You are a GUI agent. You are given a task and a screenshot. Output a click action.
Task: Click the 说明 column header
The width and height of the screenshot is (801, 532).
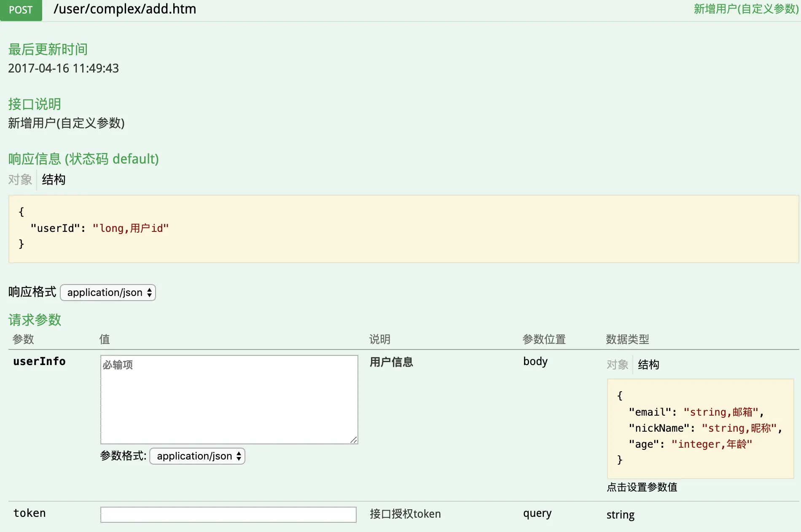(x=380, y=339)
